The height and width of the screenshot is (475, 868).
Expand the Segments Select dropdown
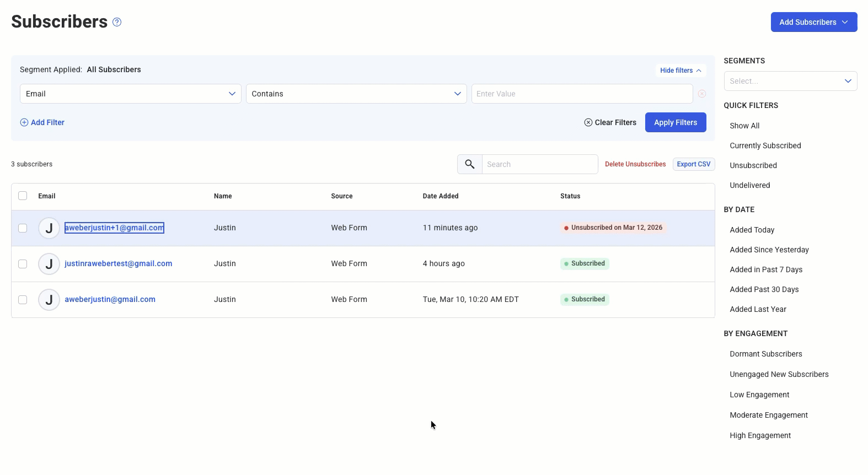coord(790,81)
